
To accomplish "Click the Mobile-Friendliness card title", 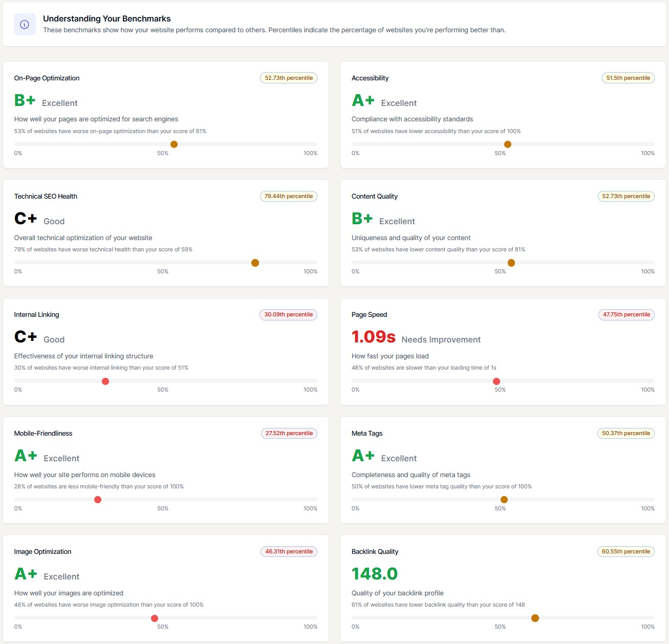I will (x=44, y=433).
